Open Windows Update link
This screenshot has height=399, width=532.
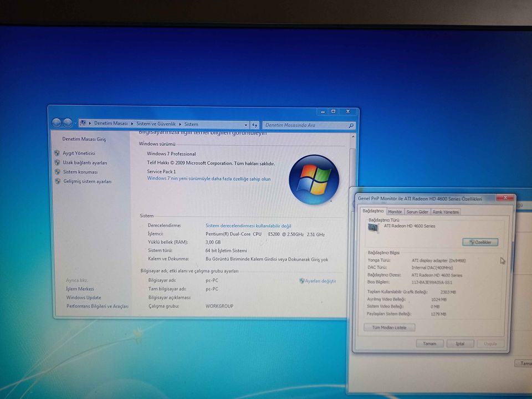click(x=84, y=298)
